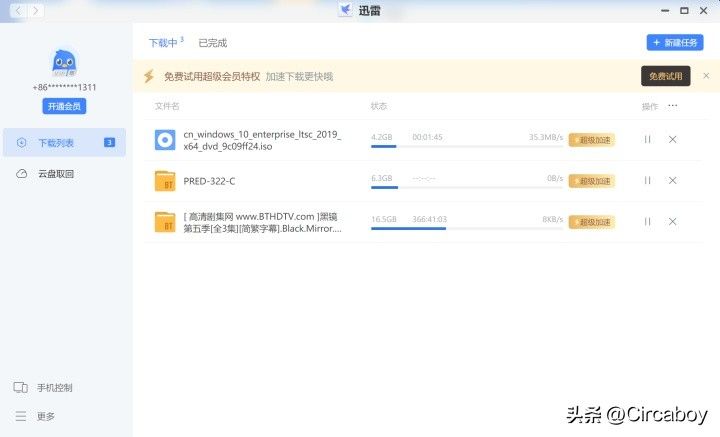This screenshot has height=437, width=720.
Task: Click the phone control device icon
Action: coord(21,388)
